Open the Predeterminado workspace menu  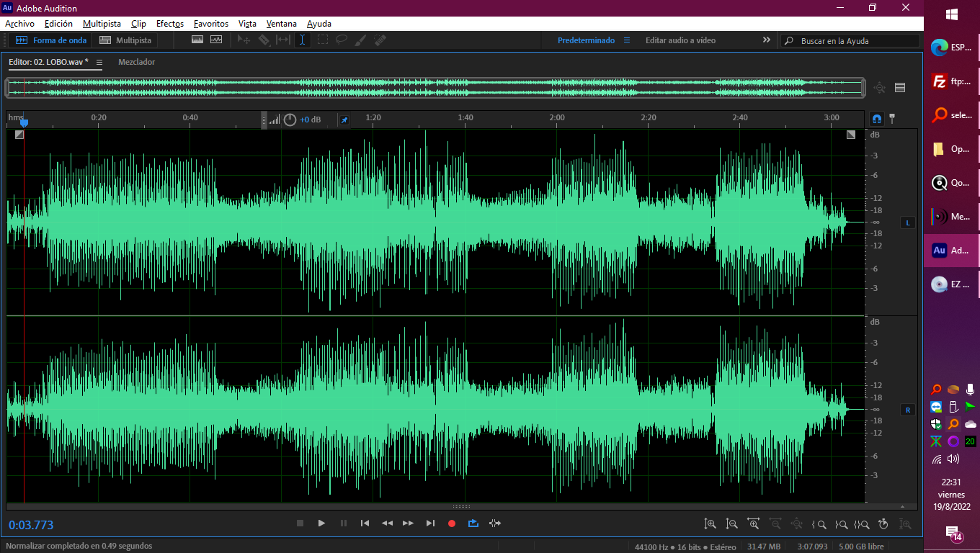pyautogui.click(x=627, y=40)
